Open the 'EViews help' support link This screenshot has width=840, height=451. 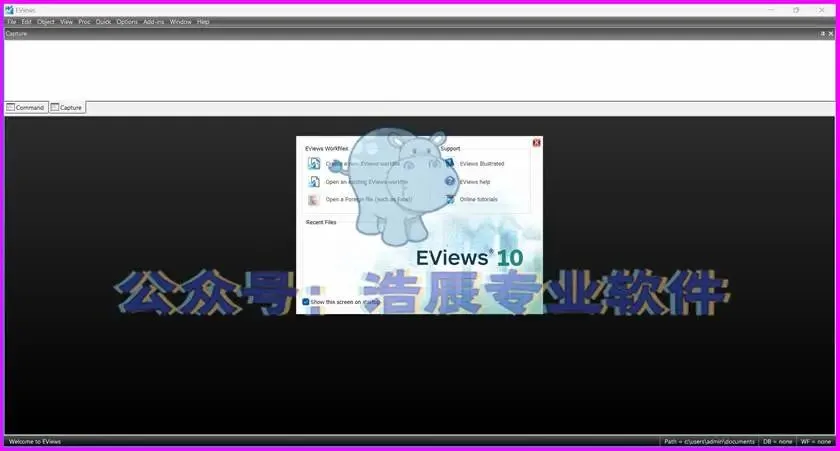coord(475,182)
